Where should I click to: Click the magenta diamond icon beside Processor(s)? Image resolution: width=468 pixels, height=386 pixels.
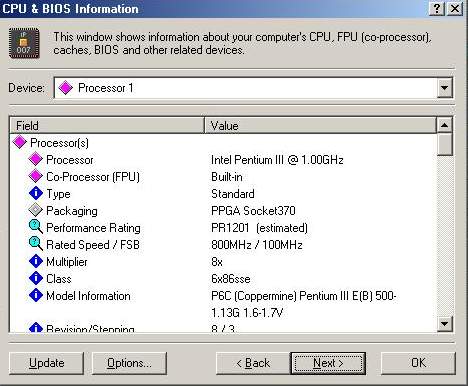pos(20,142)
